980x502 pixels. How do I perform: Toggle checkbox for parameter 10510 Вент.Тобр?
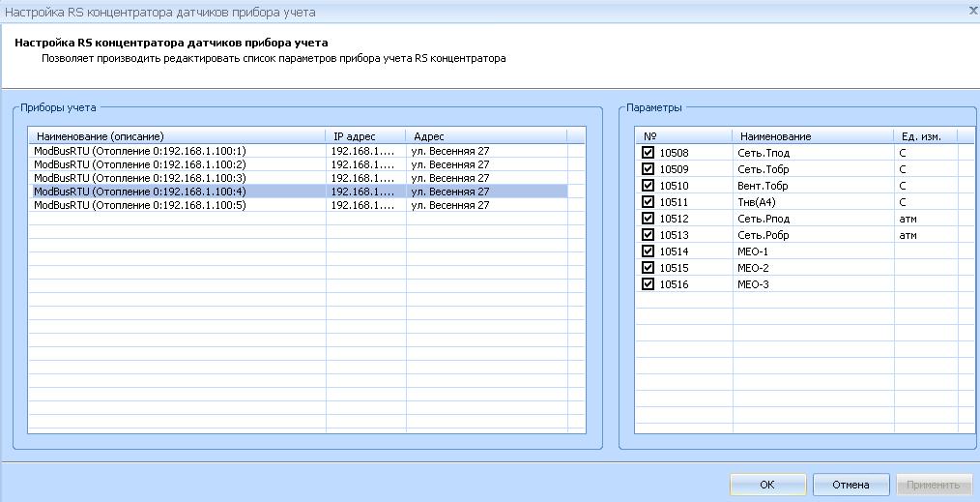(x=648, y=186)
